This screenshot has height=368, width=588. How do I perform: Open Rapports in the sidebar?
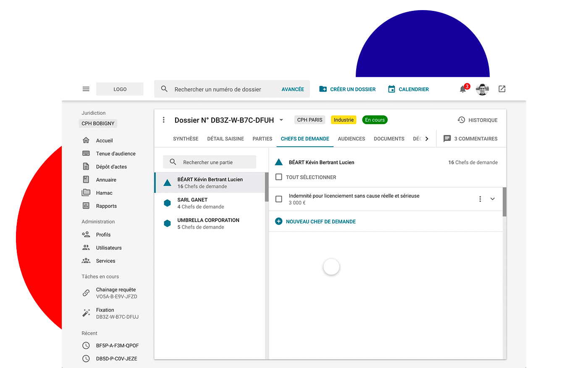pyautogui.click(x=106, y=206)
